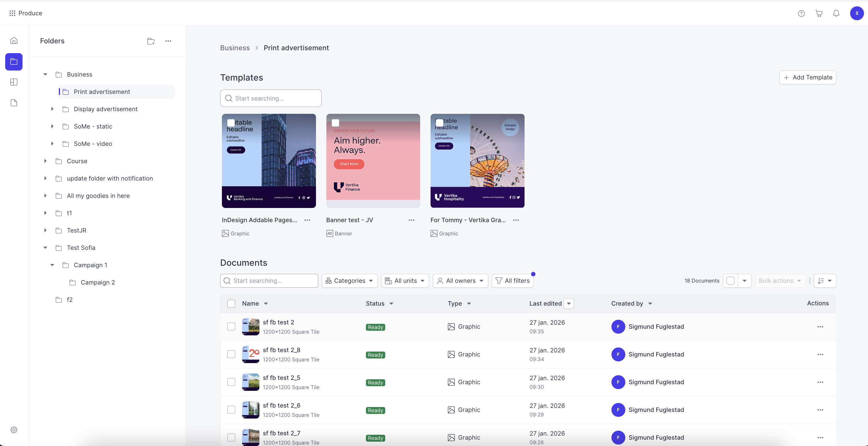Open the templates layout sidebar icon
868x446 pixels.
click(14, 82)
